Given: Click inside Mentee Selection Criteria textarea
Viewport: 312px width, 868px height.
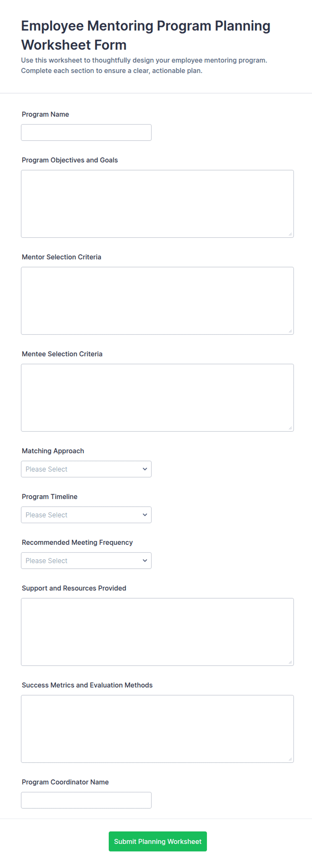Looking at the screenshot, I should tap(157, 398).
